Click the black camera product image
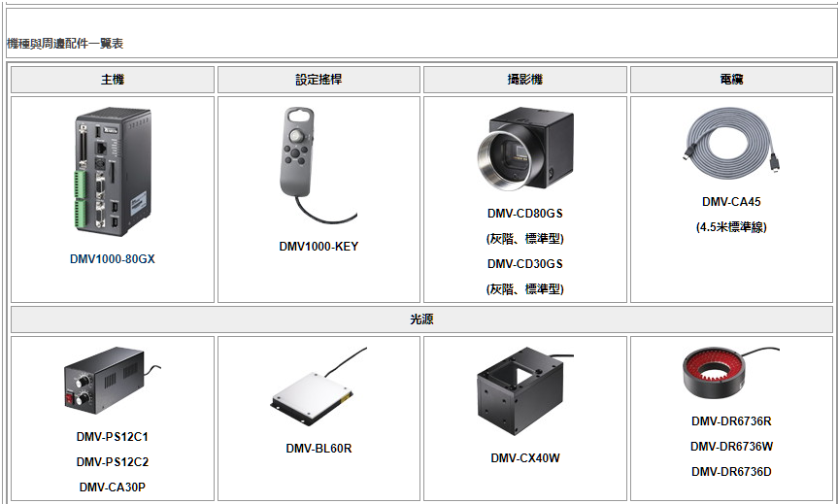The height and width of the screenshot is (504, 838). (525, 149)
